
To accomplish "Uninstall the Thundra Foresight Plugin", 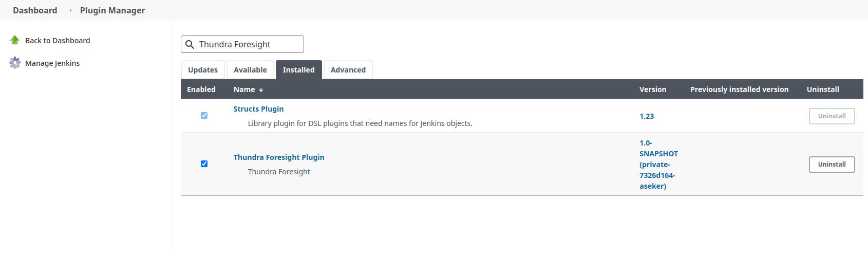I will (832, 165).
